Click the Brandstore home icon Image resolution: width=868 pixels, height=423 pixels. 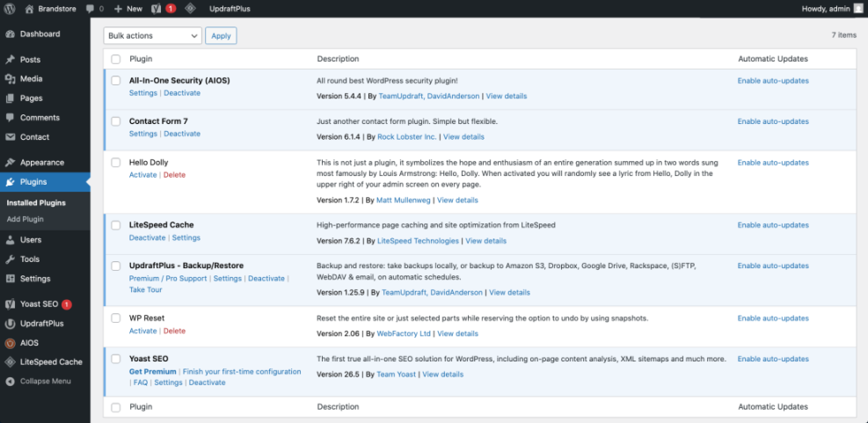point(29,8)
